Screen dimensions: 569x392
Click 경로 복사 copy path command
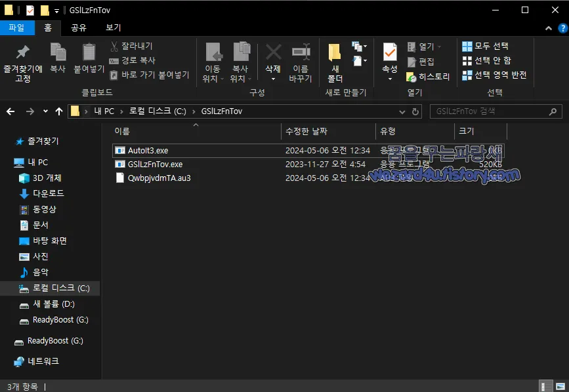(x=132, y=60)
